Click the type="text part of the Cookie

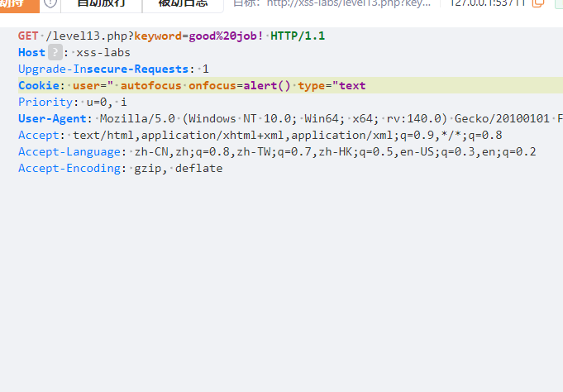[x=332, y=85]
